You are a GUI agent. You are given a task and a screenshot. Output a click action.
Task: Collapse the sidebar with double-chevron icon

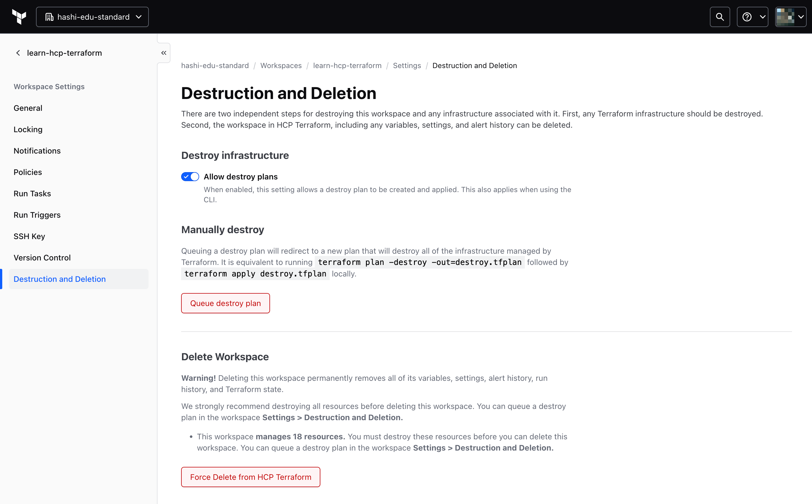tap(164, 53)
